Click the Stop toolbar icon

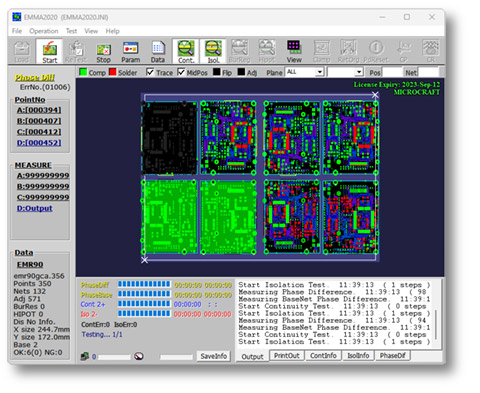103,51
